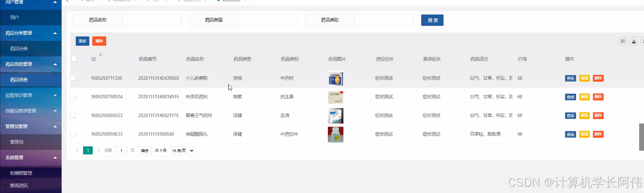
Task: Tick the checkbox for row 1605250711335
Action: (73, 78)
